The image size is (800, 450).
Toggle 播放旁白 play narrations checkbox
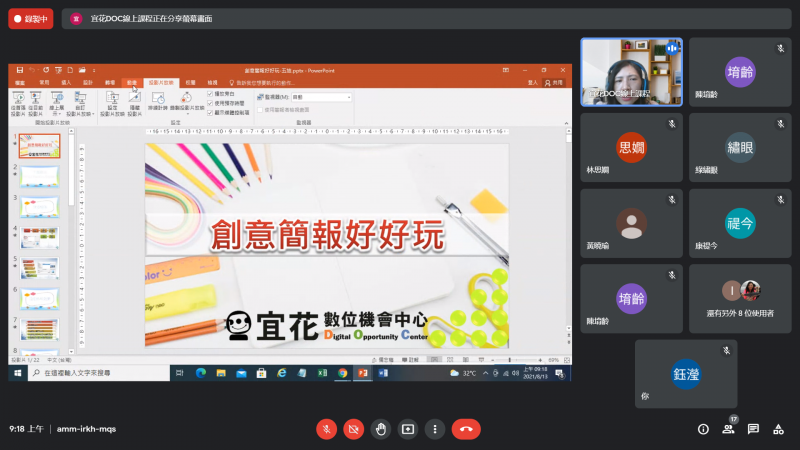[x=210, y=94]
